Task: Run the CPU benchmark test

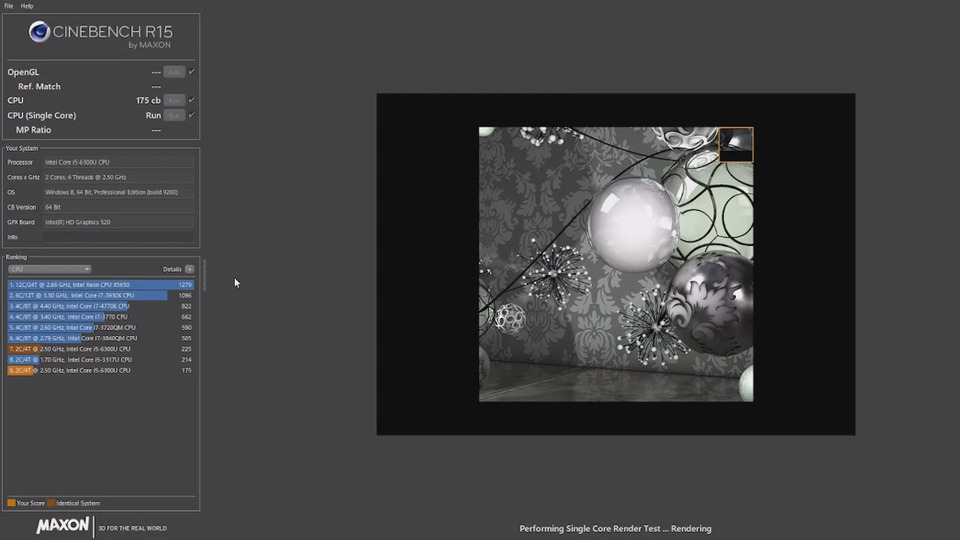Action: tap(174, 100)
